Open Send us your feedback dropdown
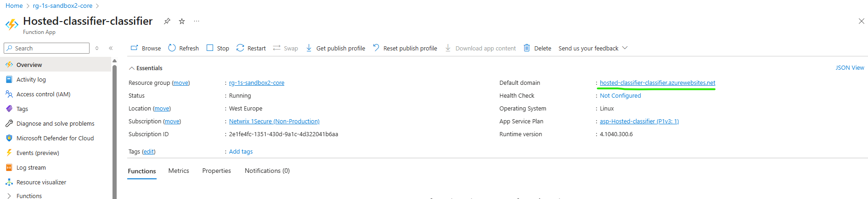 click(592, 48)
